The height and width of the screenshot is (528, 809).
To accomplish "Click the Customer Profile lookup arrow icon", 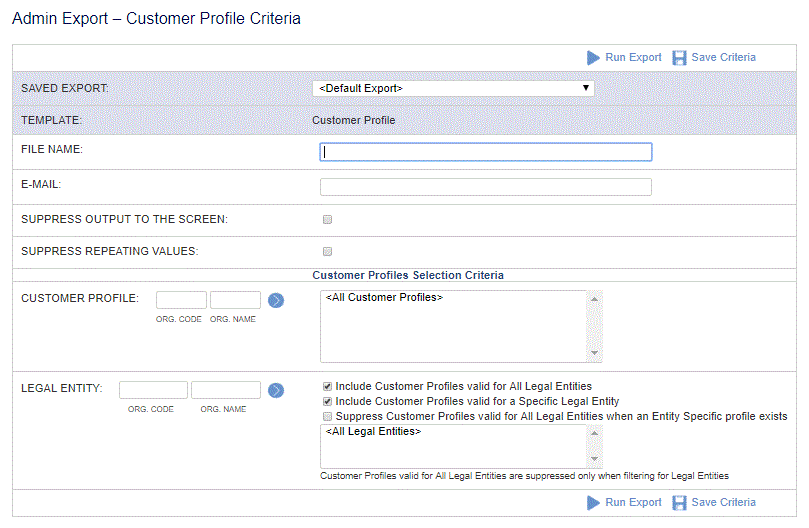I will click(x=276, y=300).
